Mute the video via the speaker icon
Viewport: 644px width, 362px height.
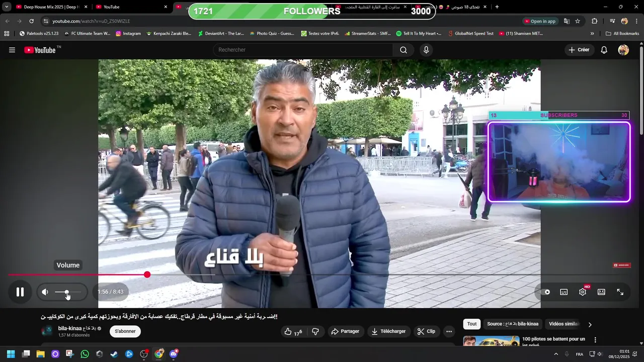45,292
